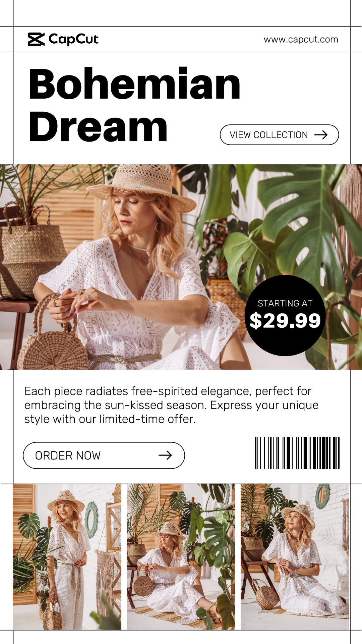Click the arrow icon in Order Now
362x644 pixels.
pyautogui.click(x=165, y=455)
